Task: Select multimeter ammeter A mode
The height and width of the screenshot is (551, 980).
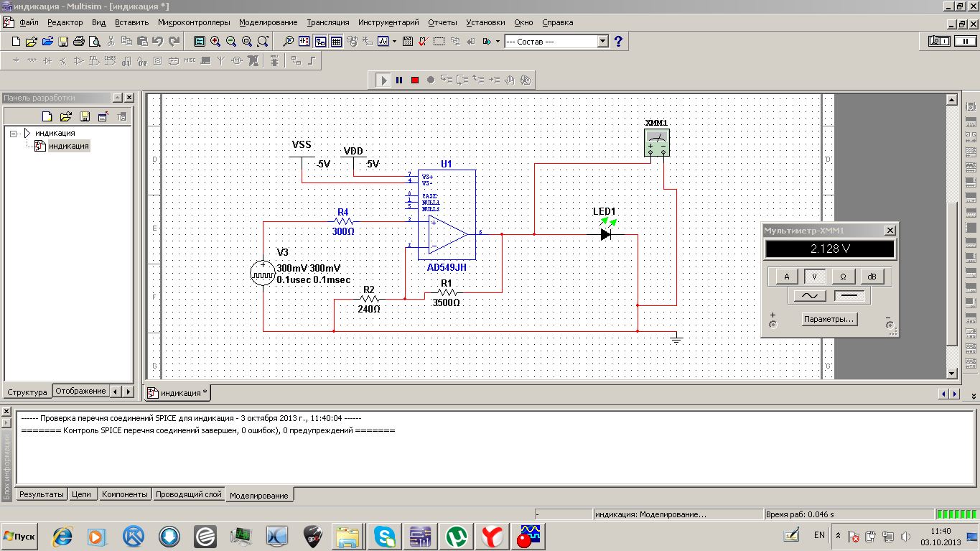Action: pos(786,277)
